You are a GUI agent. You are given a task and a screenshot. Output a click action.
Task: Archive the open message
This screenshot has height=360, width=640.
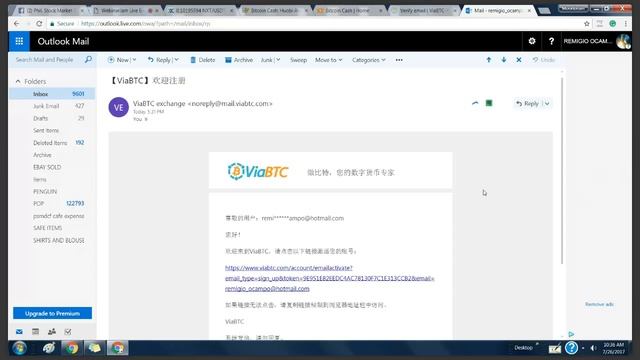click(239, 60)
